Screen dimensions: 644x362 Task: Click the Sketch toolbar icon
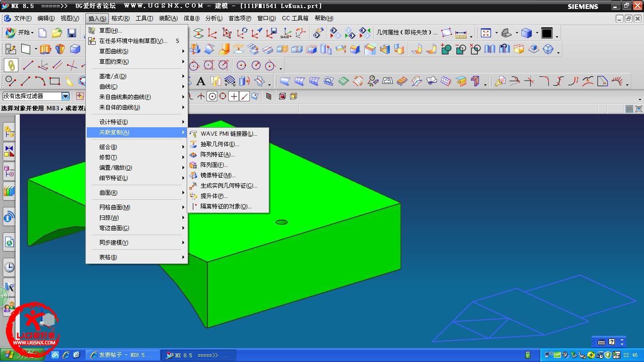pos(11,49)
